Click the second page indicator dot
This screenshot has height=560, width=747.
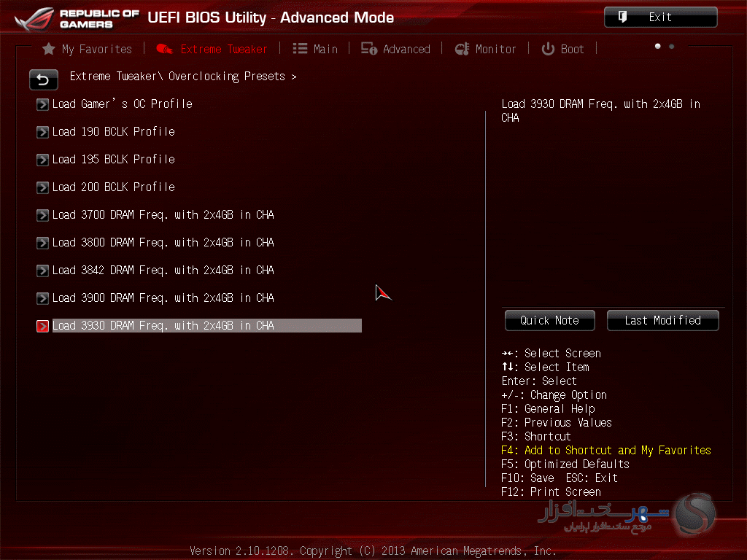pyautogui.click(x=672, y=46)
